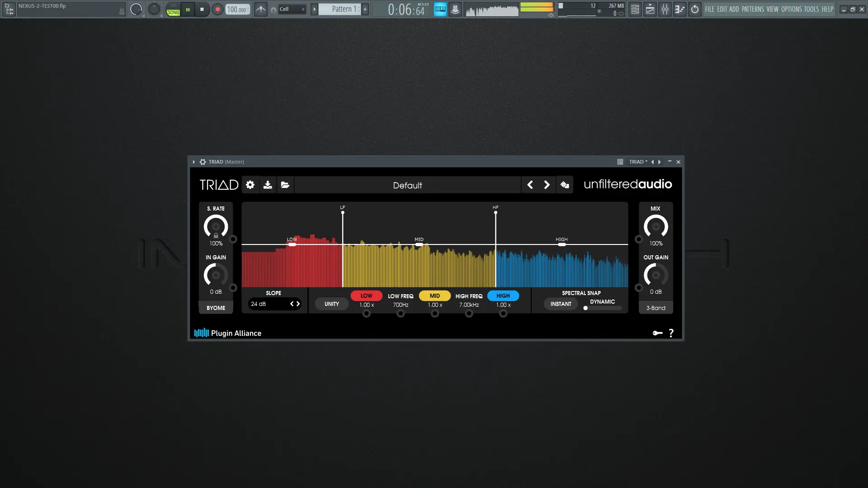Image resolution: width=868 pixels, height=488 pixels.
Task: Click the next preset arrow in TRIAD
Action: (547, 185)
